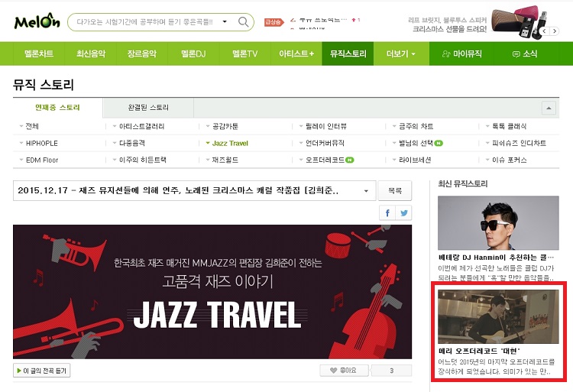Switch to the 연재중 스토리 tab
Screen dimensions: 573x392
(x=58, y=108)
